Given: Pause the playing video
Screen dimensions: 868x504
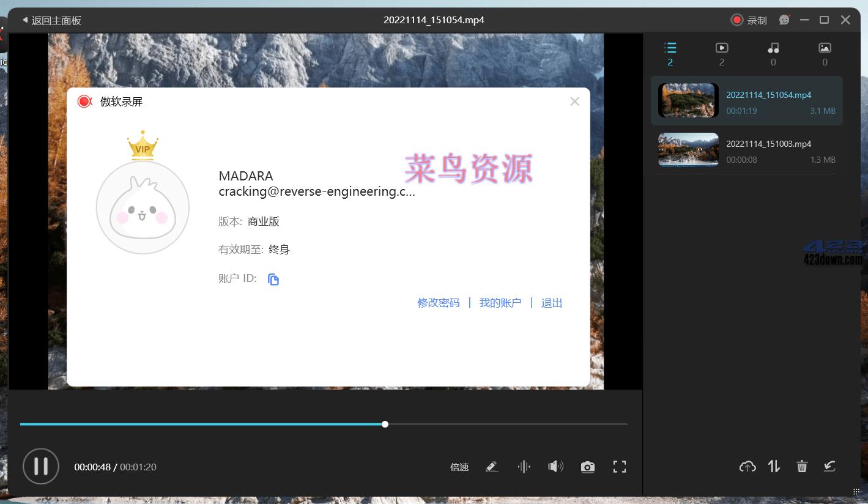Looking at the screenshot, I should click(x=40, y=466).
